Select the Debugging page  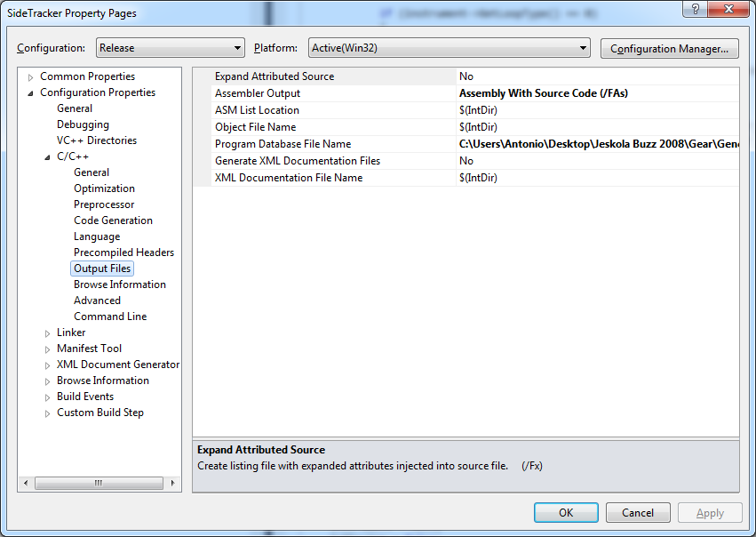coord(83,124)
